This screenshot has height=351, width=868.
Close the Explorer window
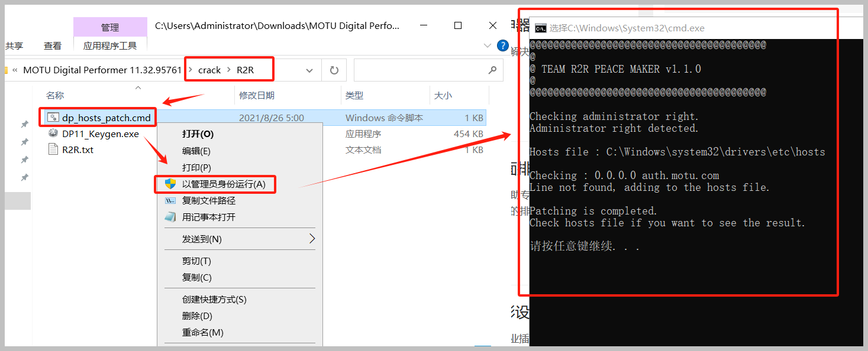point(493,25)
